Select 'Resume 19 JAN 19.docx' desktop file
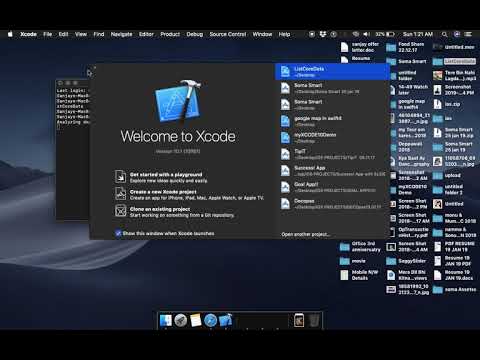480x360 pixels. click(x=454, y=275)
